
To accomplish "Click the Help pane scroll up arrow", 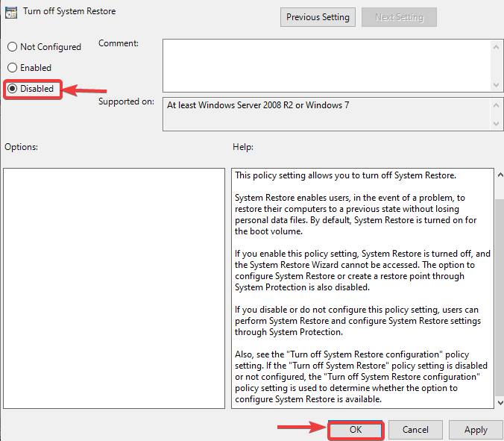I will [500, 175].
